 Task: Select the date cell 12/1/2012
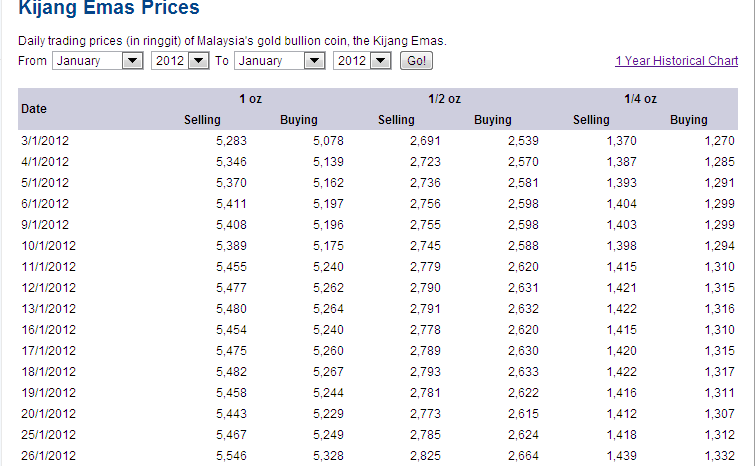point(49,288)
